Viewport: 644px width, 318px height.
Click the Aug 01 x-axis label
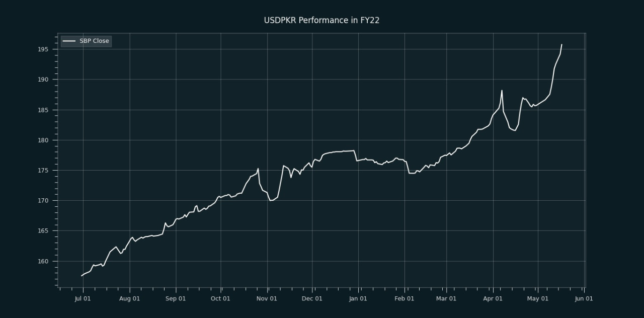(129, 298)
